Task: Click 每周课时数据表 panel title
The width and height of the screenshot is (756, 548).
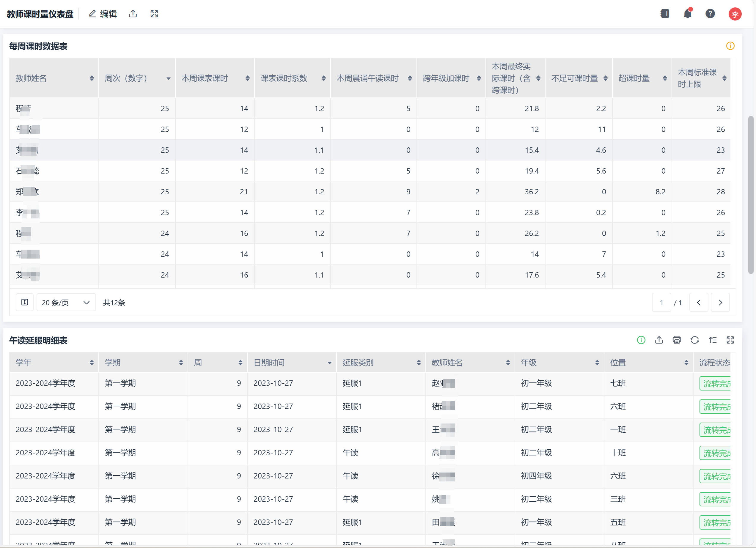Action: click(x=38, y=46)
